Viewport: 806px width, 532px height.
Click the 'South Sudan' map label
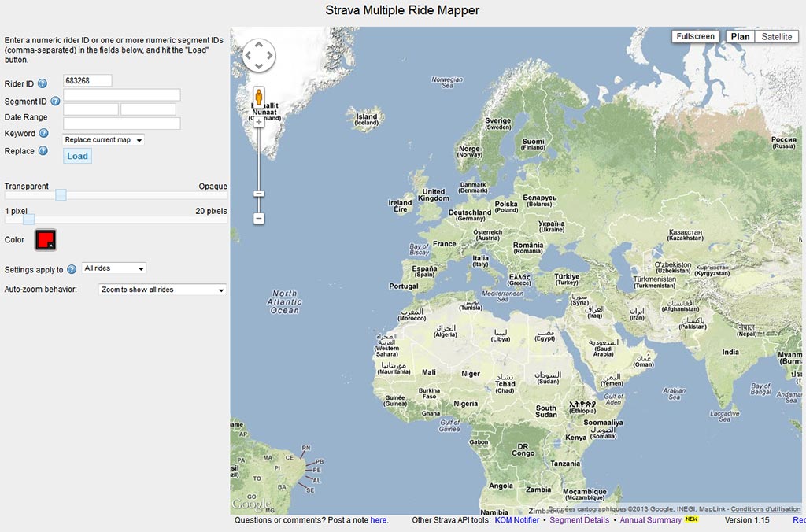click(546, 412)
